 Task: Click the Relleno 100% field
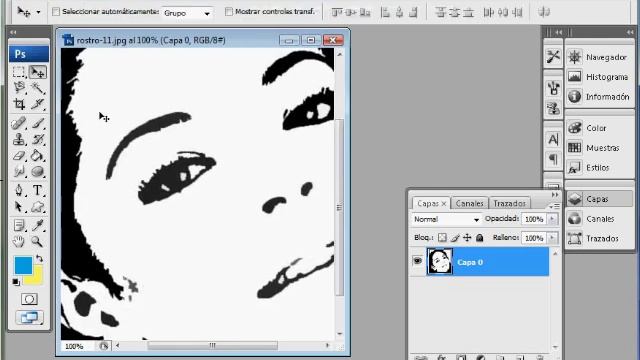point(534,238)
